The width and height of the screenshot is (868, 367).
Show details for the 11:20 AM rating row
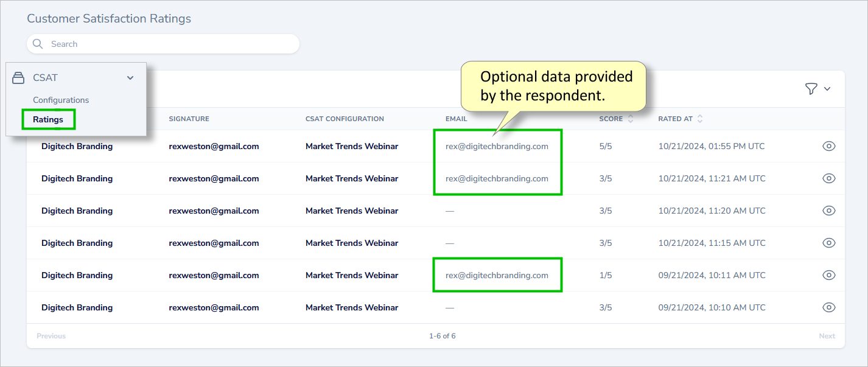coord(829,211)
